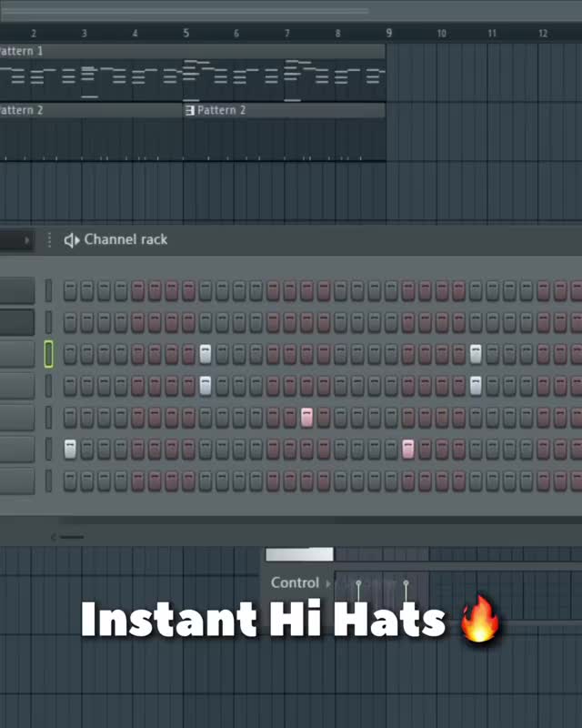Screen dimensions: 582x728
Task: Click the channel button on seventh row
Action: point(17,480)
